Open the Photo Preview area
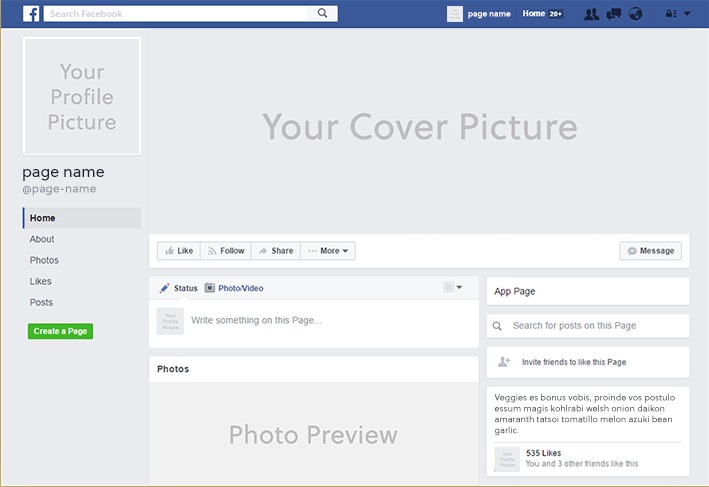This screenshot has width=709, height=487. (313, 434)
